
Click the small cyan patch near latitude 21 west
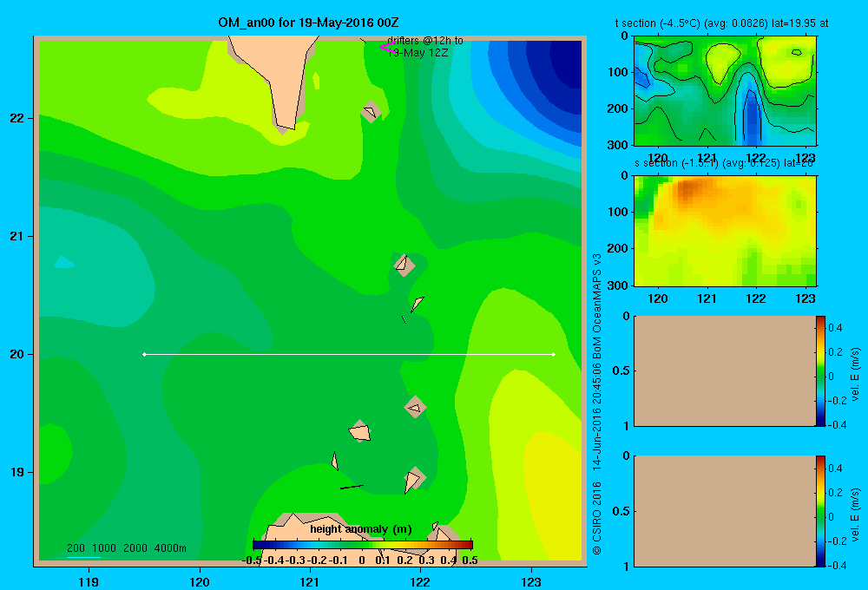[x=63, y=262]
